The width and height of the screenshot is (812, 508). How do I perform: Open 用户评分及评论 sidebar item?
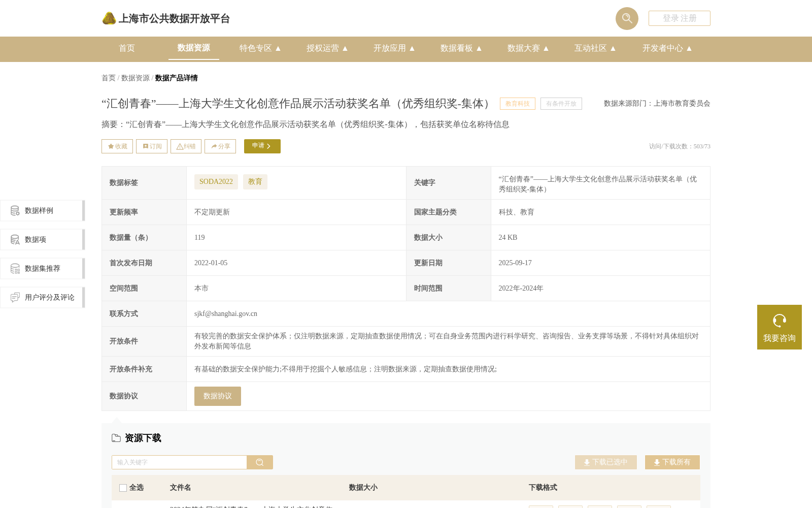pos(42,297)
